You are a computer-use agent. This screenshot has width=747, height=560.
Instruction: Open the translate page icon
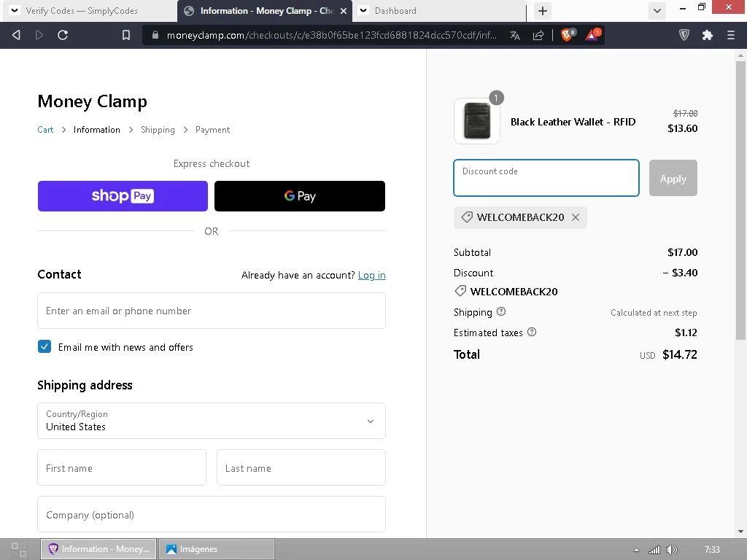coord(515,35)
